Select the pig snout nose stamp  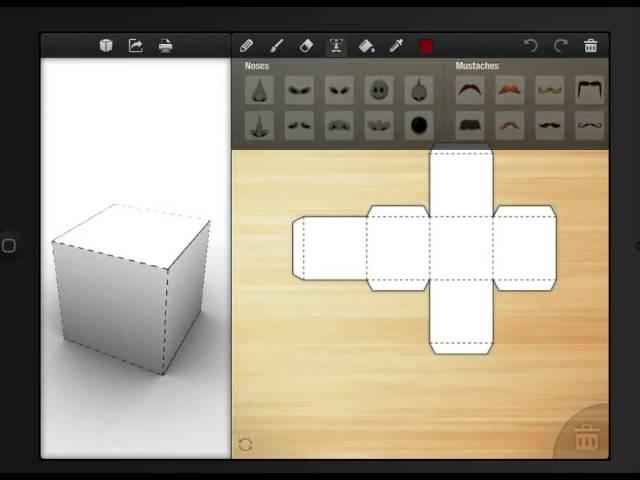(379, 90)
